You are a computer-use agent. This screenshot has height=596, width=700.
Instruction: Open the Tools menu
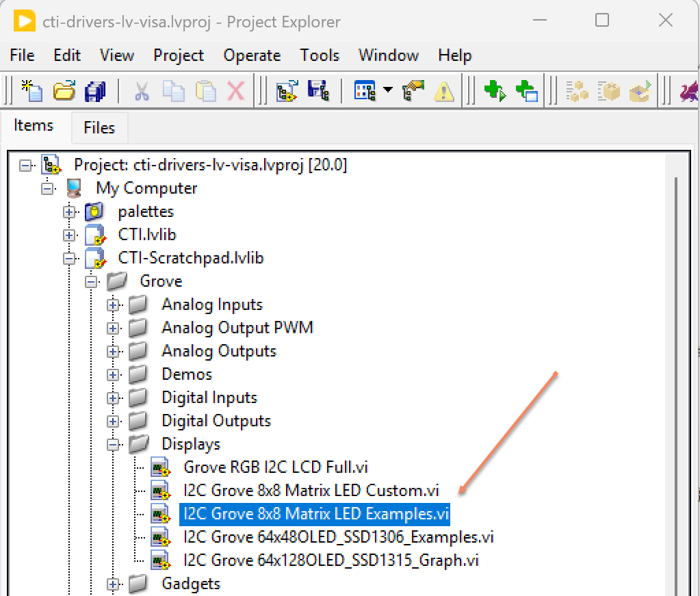320,55
